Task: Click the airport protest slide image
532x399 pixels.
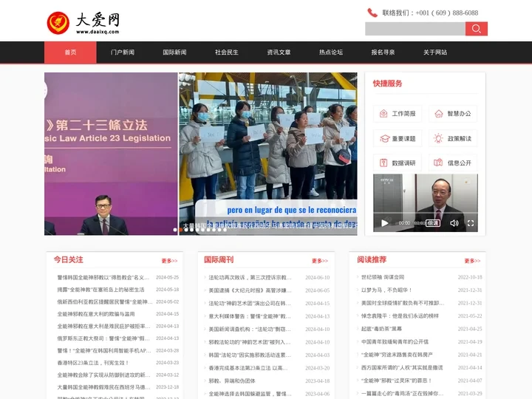Action: pyautogui.click(x=268, y=154)
